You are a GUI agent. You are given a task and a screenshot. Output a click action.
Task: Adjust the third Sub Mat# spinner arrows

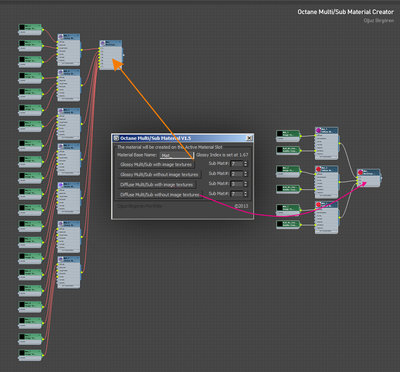tap(246, 184)
